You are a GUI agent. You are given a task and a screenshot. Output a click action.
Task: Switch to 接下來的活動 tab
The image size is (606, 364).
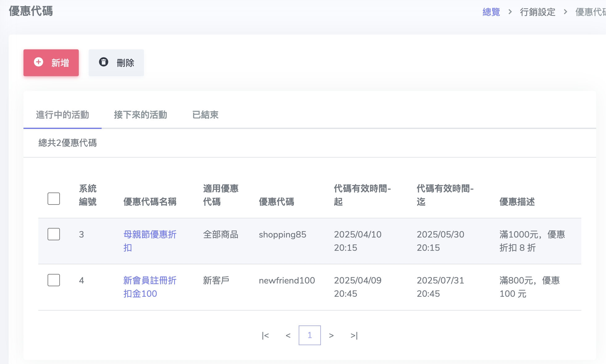point(140,115)
